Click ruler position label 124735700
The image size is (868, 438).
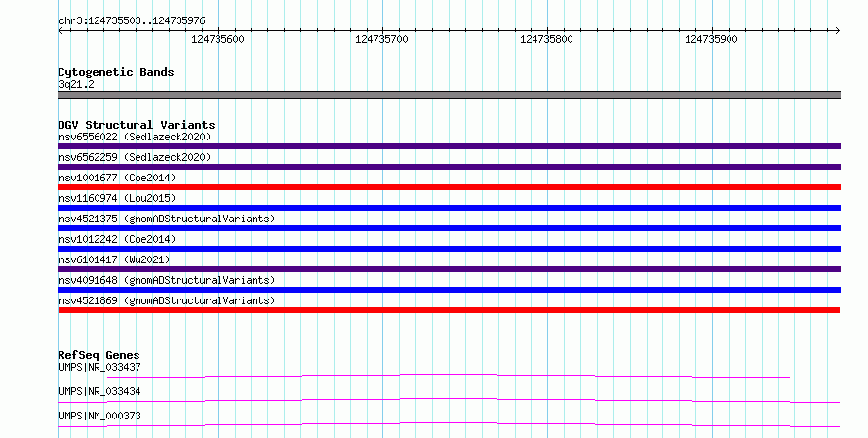381,39
